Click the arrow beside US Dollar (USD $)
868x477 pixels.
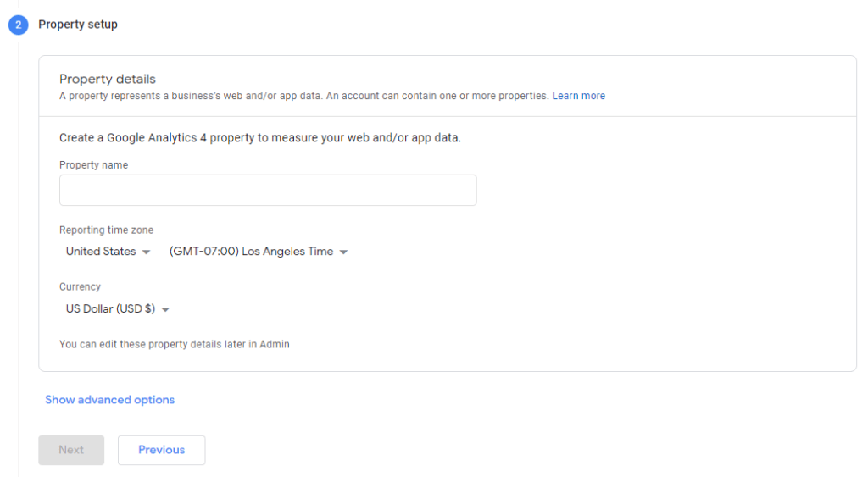click(165, 310)
